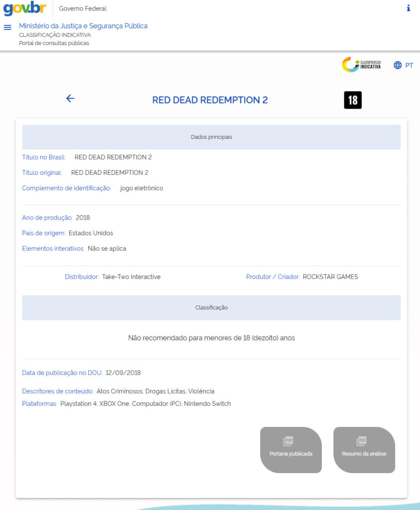This screenshot has height=510, width=420.
Task: Click the gov.br logo
Action: 25,8
